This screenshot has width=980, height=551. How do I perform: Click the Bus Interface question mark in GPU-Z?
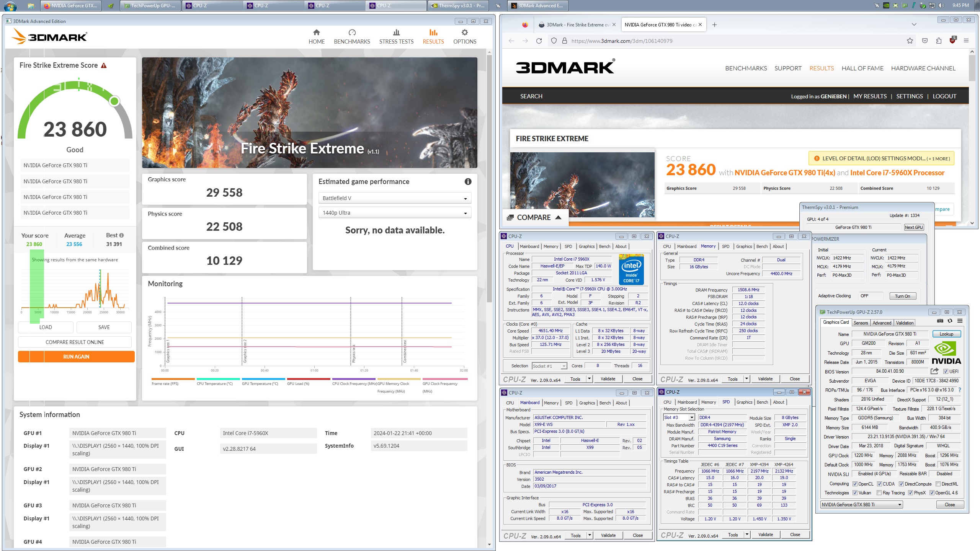click(x=959, y=390)
